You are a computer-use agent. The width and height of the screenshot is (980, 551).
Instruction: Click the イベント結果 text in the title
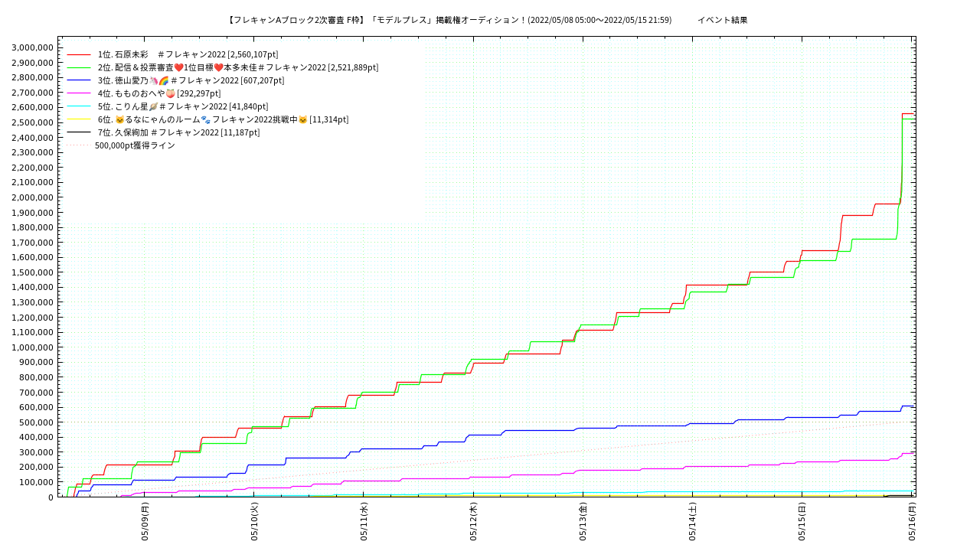pos(722,20)
